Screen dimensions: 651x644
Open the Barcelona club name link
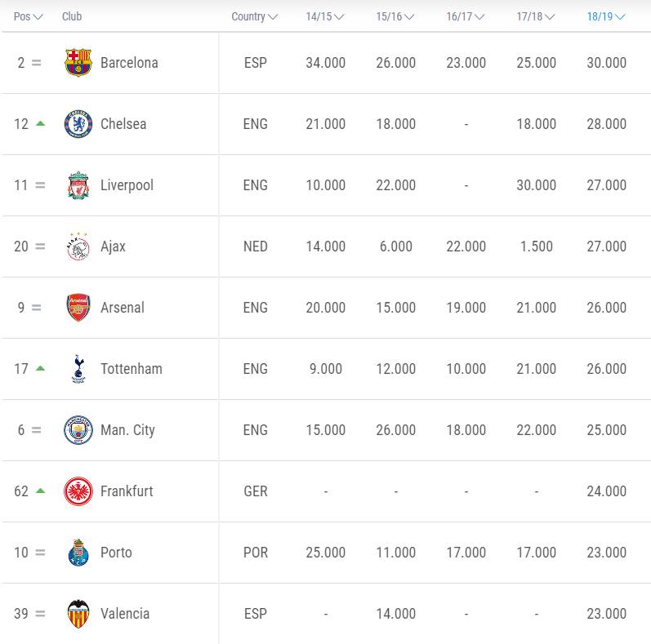129,63
